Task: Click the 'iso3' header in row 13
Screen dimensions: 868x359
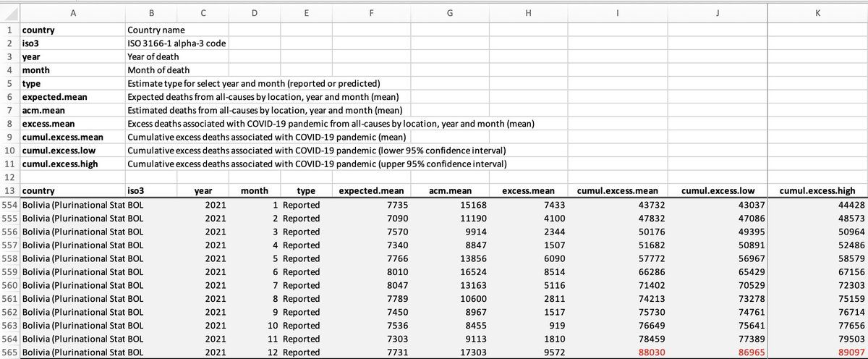Action: coord(136,191)
